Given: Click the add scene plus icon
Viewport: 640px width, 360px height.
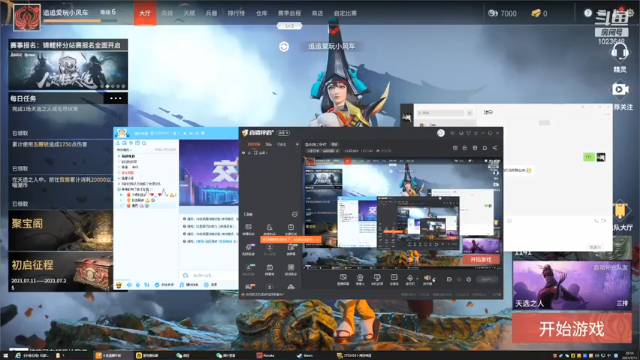Looking at the screenshot, I should point(297,144).
